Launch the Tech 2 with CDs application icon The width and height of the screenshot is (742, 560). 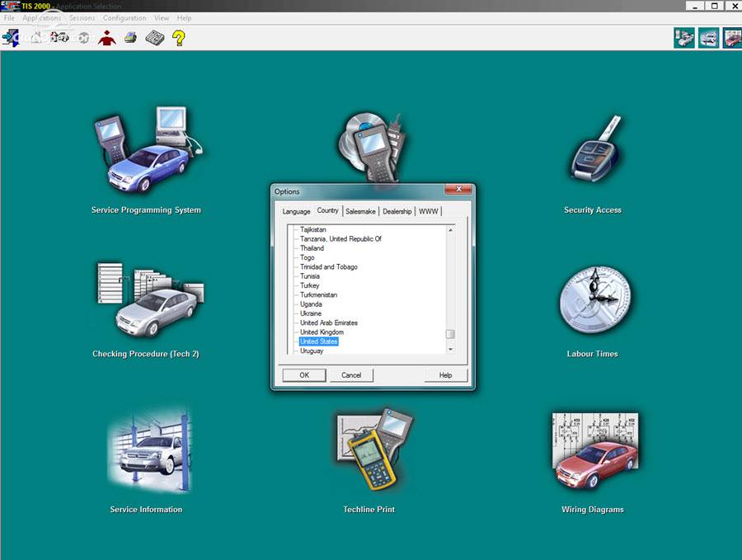click(372, 147)
